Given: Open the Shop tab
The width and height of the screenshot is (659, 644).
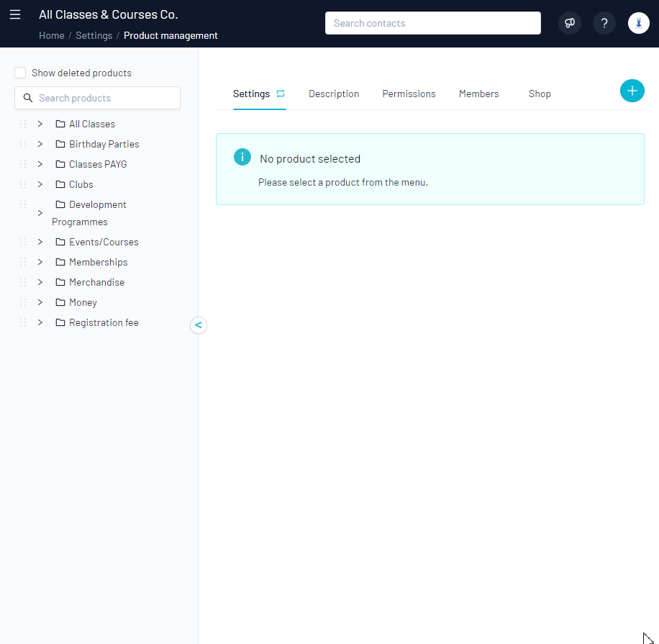Looking at the screenshot, I should (540, 94).
